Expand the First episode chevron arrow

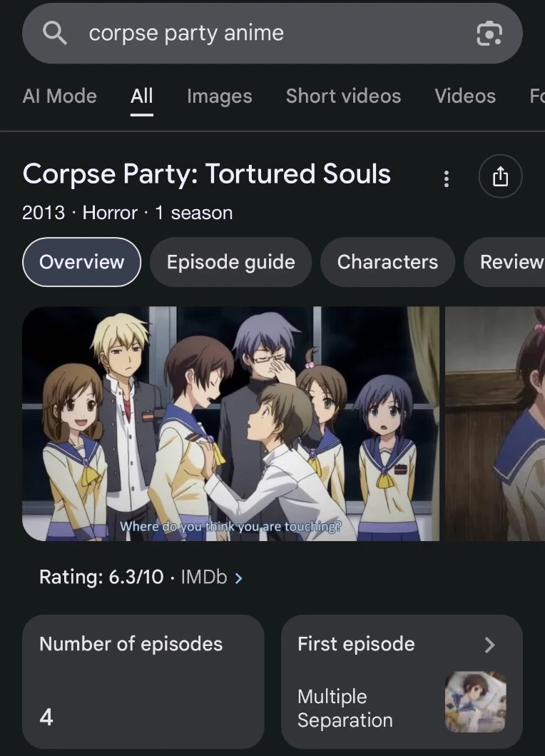tap(489, 645)
